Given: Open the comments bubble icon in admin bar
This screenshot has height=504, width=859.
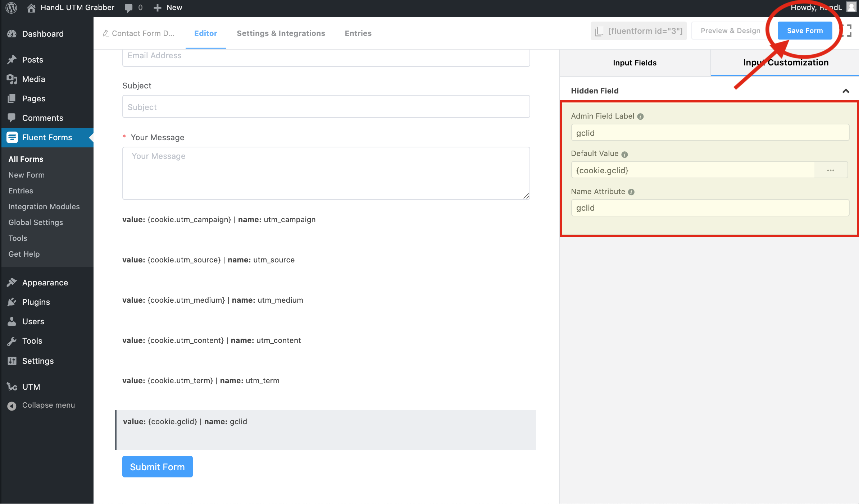Looking at the screenshot, I should [x=128, y=8].
